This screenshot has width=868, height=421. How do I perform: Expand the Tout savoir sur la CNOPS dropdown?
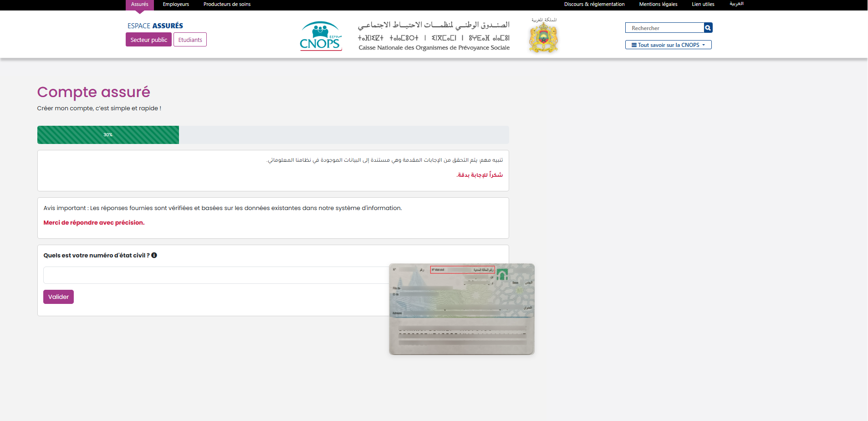pyautogui.click(x=668, y=45)
